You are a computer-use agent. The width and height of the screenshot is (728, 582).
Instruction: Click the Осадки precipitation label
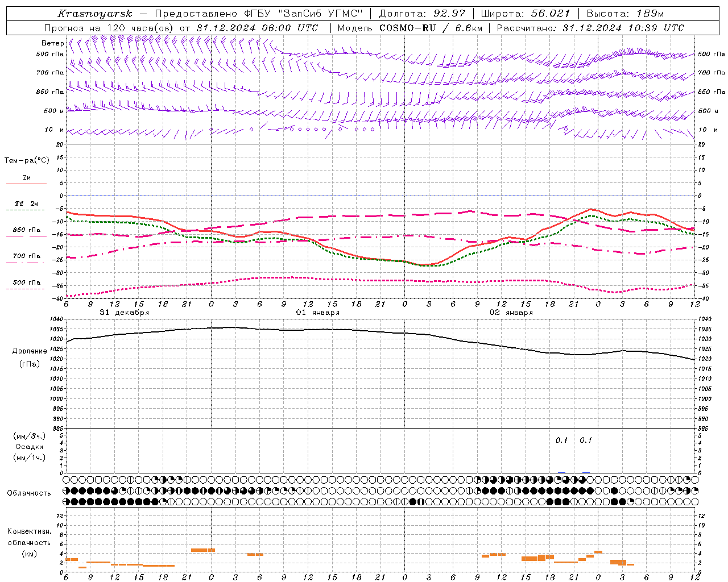pyautogui.click(x=29, y=447)
